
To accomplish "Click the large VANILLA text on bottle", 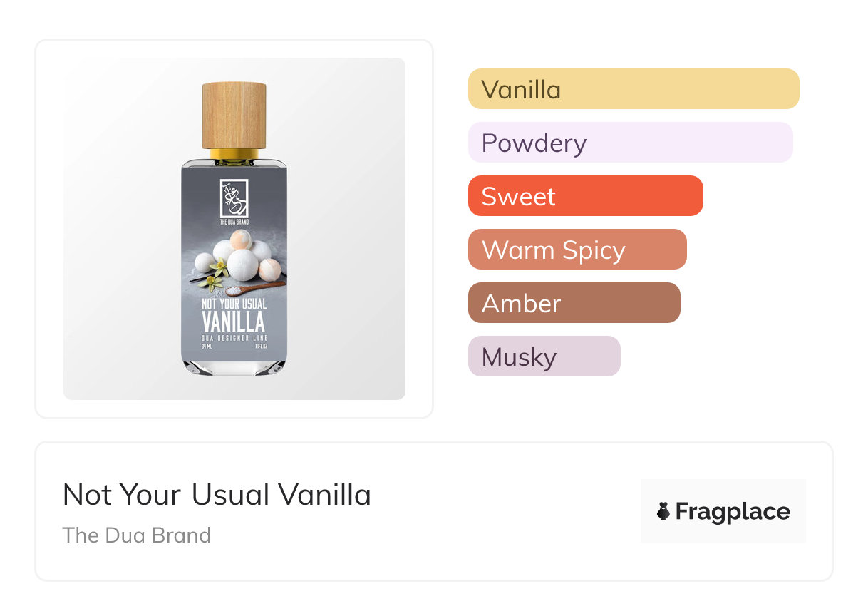I will [x=234, y=322].
